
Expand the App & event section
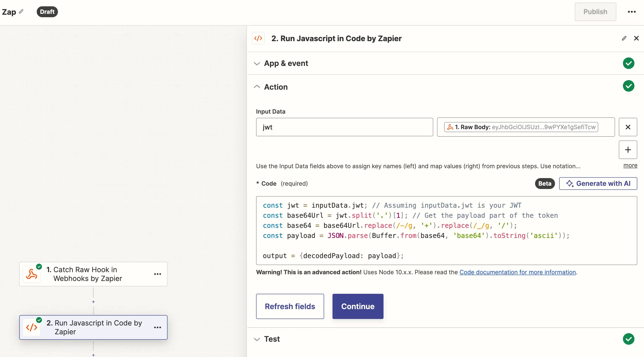point(286,63)
